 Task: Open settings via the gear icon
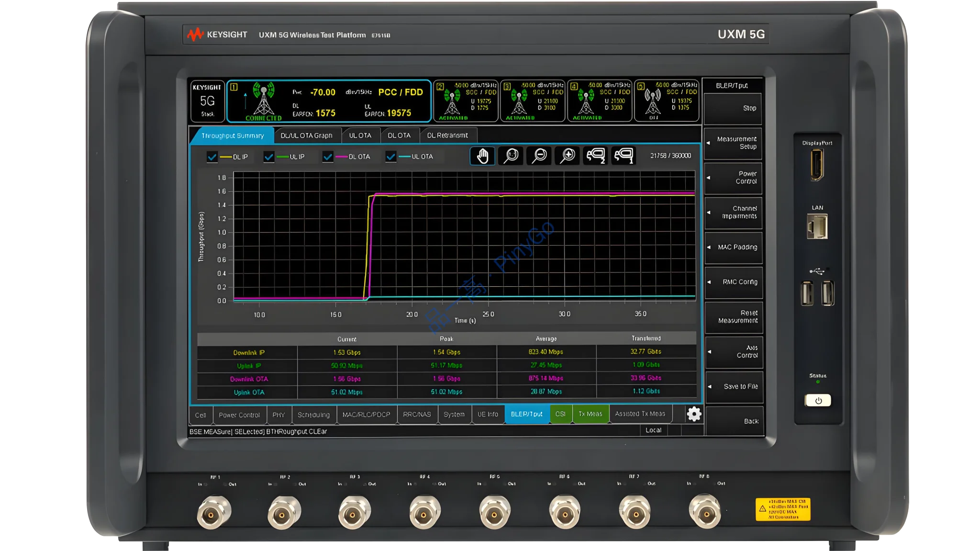pos(694,414)
